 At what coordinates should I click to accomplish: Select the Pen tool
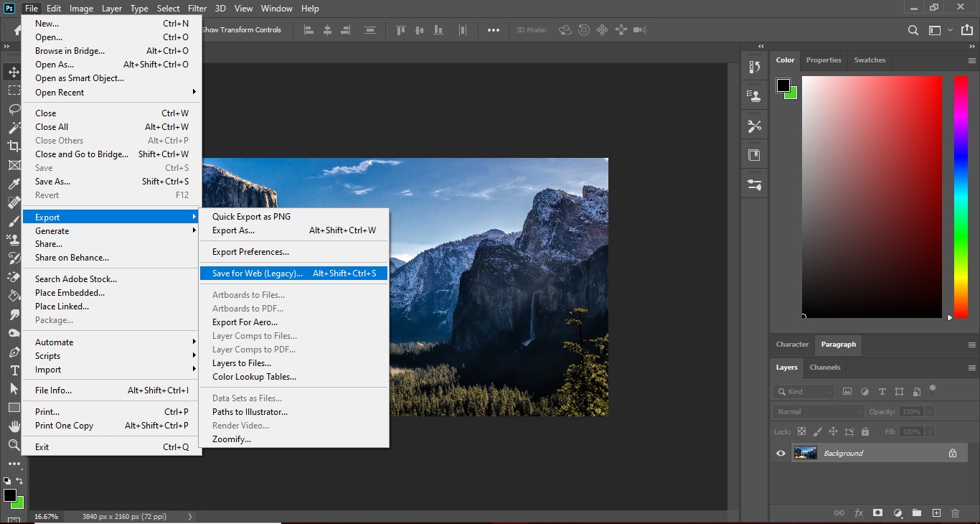[x=14, y=352]
